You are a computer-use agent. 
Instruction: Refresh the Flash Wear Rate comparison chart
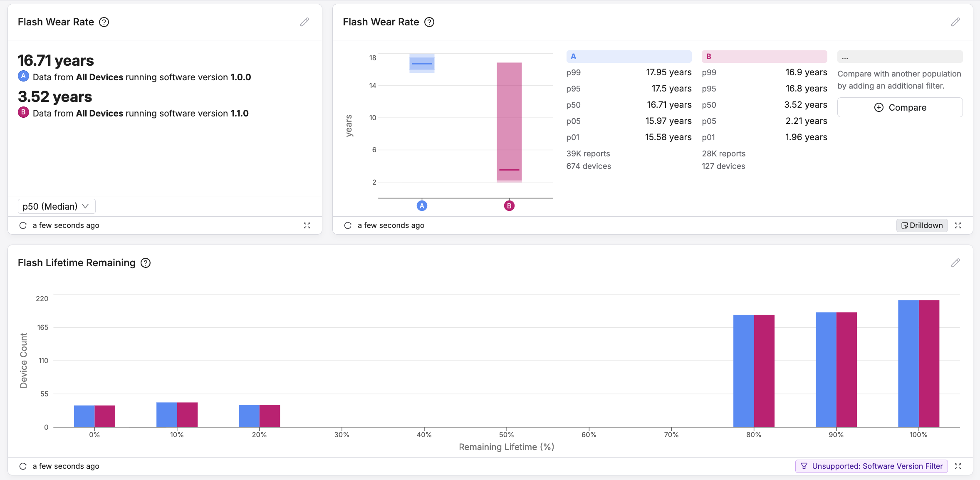tap(348, 225)
